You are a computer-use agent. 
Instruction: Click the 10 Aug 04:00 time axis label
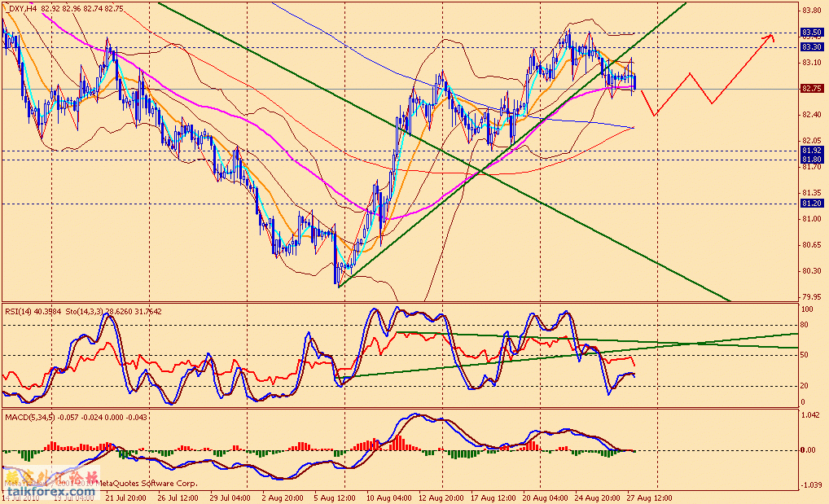click(x=388, y=498)
